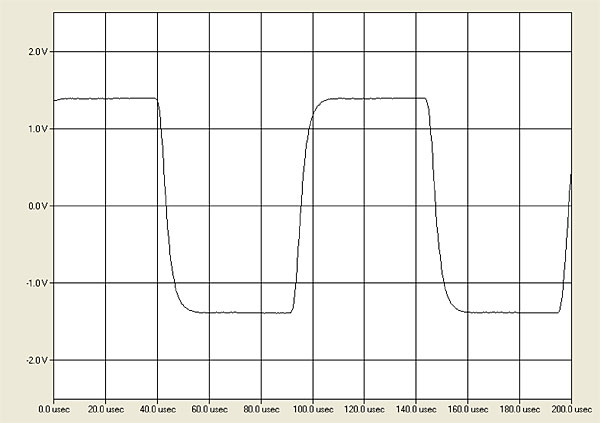
Task: Click the 80.0 usec time label
Action: pos(260,409)
